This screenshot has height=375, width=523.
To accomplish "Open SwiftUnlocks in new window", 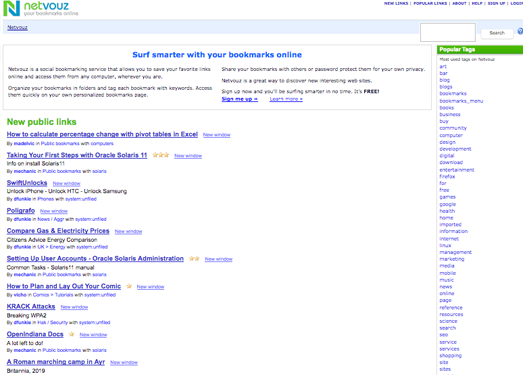I will click(66, 183).
